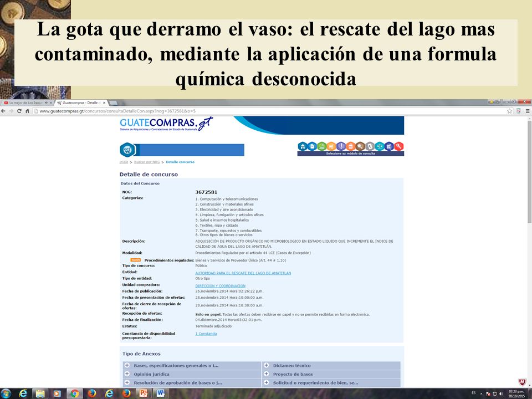Click the browser address bar URL
Viewport: 532px width, 399px height.
click(117, 111)
